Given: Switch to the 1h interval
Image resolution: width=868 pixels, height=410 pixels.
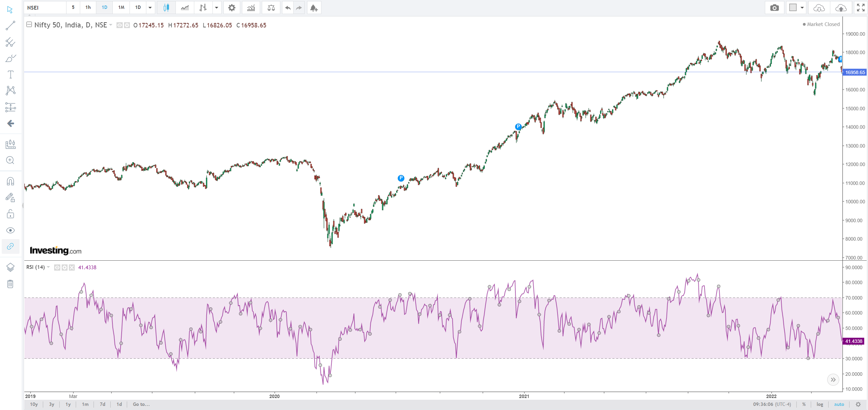Looking at the screenshot, I should click(x=88, y=8).
